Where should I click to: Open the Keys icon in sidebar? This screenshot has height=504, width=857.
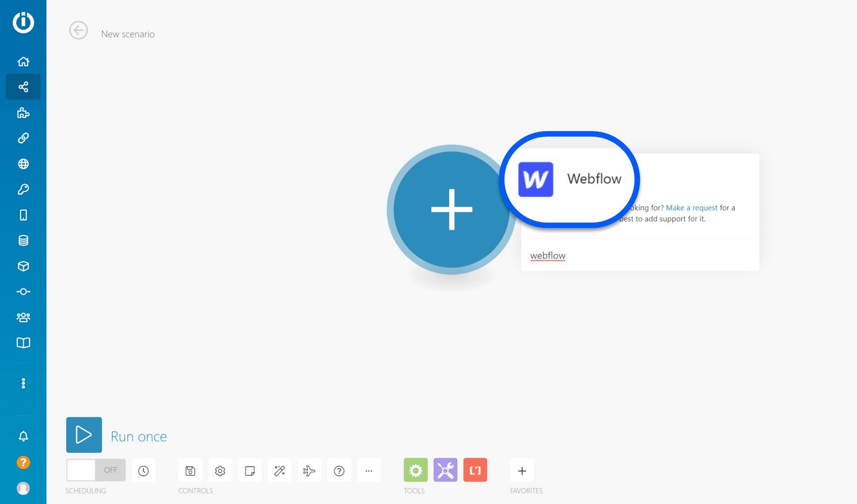tap(23, 189)
